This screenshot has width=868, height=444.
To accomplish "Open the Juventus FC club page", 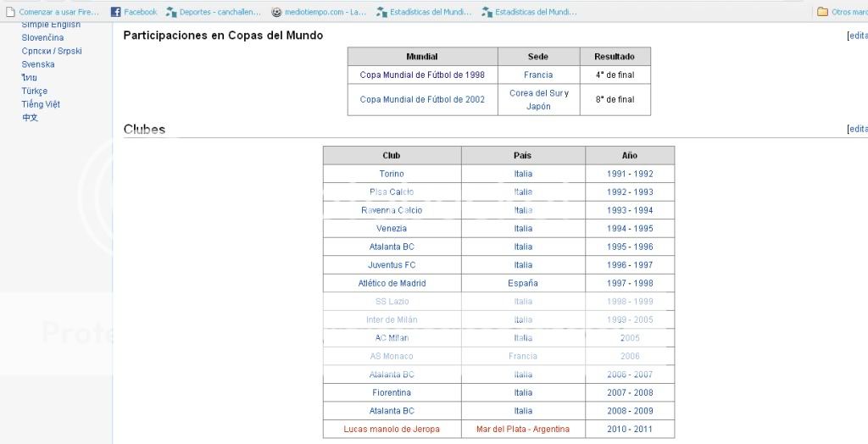I will click(x=392, y=265).
